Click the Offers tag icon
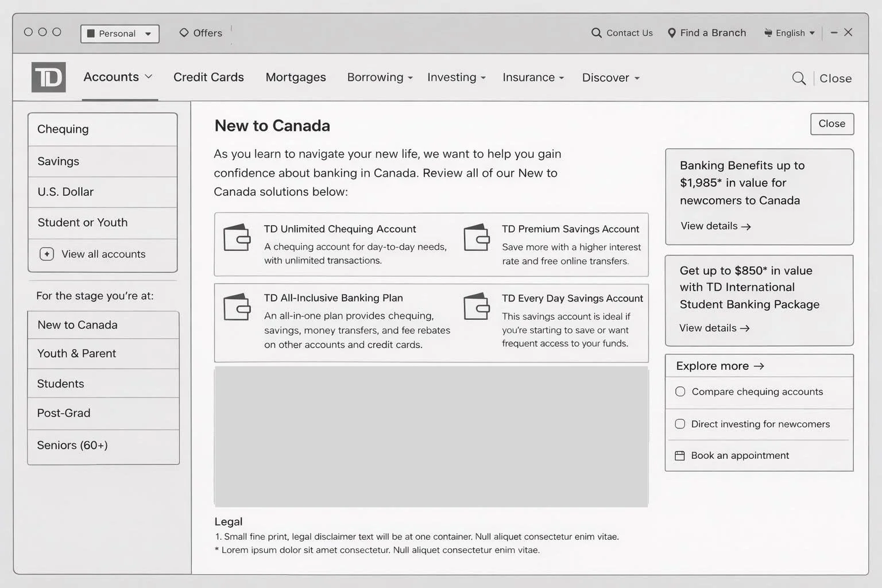 (184, 33)
